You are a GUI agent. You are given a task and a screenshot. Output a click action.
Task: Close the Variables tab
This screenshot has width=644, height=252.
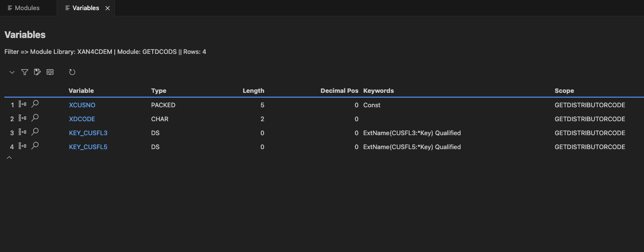click(x=108, y=8)
